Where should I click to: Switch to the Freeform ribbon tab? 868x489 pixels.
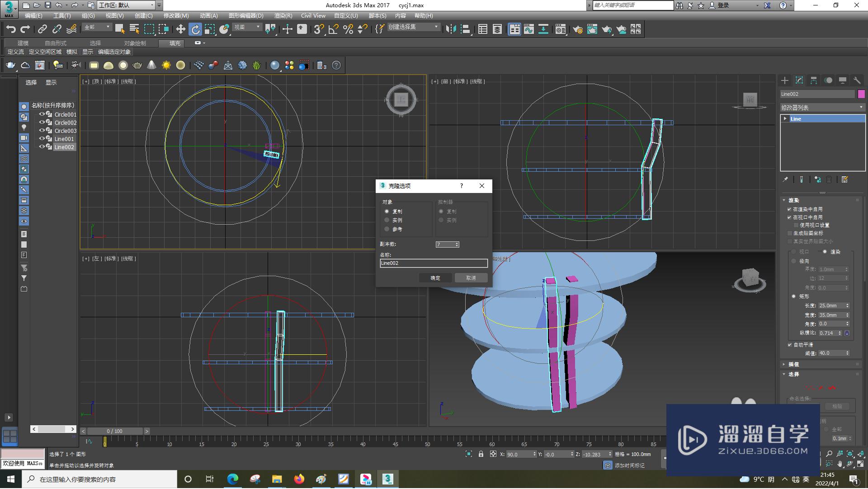click(x=55, y=43)
